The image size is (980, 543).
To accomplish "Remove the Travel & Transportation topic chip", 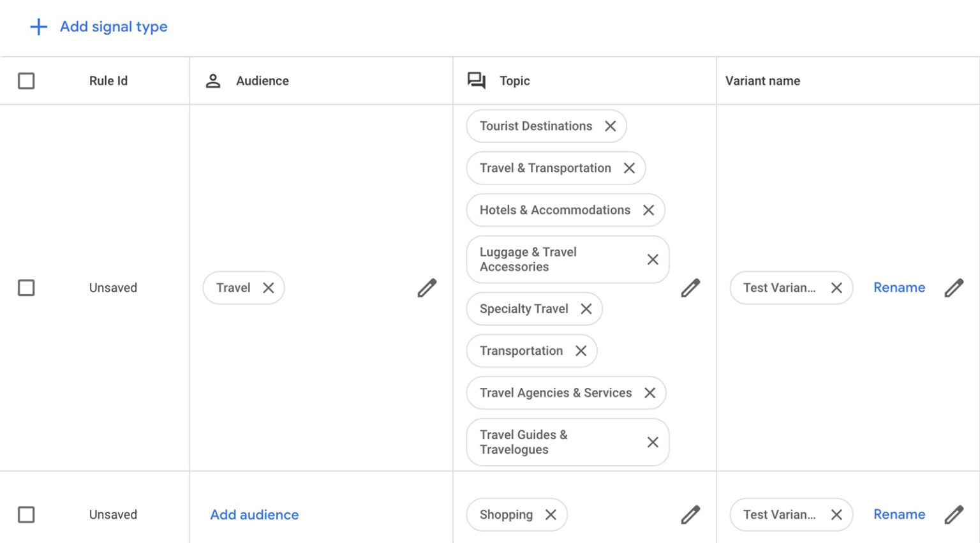I will 629,168.
